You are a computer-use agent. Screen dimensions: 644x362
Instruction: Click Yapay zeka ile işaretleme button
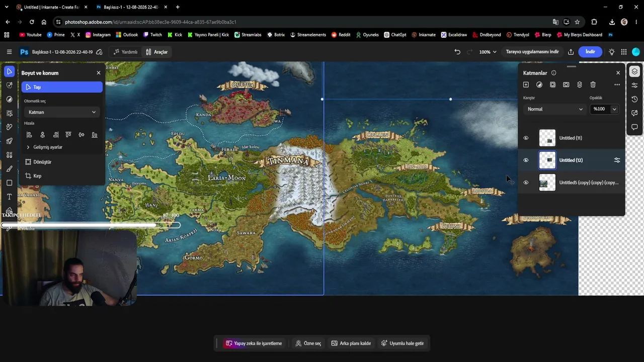pos(254,343)
